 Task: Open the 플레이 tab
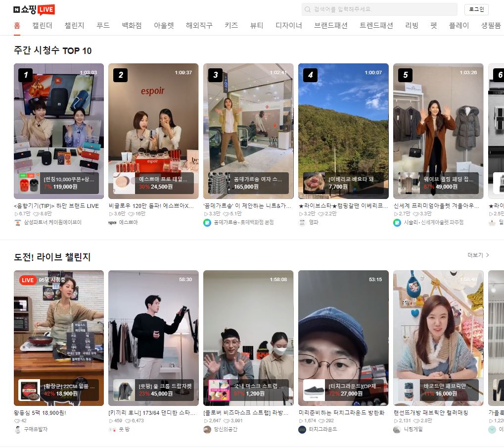click(458, 25)
